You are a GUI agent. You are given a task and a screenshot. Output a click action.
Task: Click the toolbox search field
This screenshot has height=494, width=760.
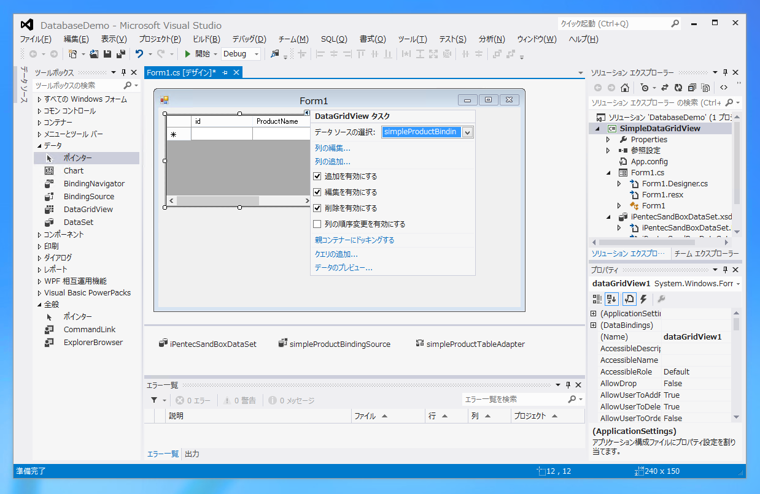click(78, 85)
